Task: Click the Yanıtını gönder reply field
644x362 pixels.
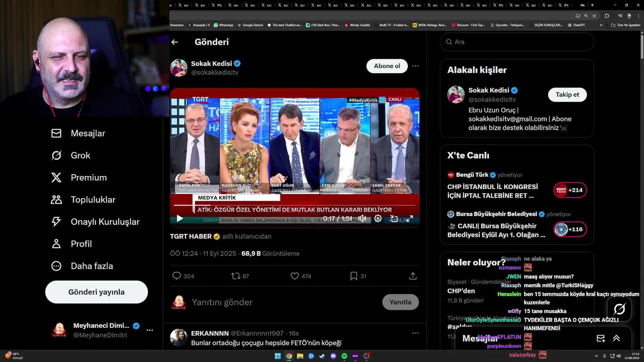Action: click(x=284, y=302)
